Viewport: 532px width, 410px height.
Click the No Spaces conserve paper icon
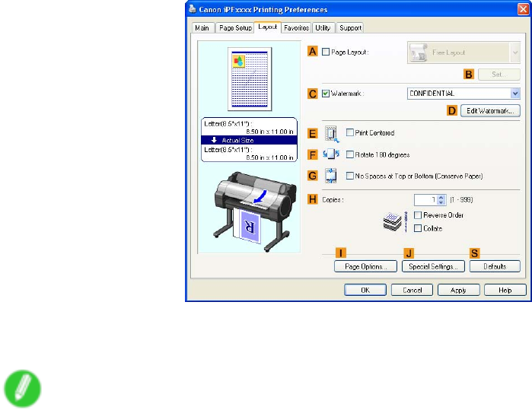[330, 176]
